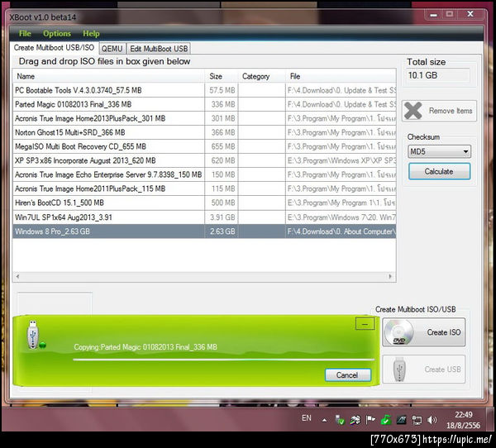Click the Name column header
The height and width of the screenshot is (448, 496).
point(109,76)
